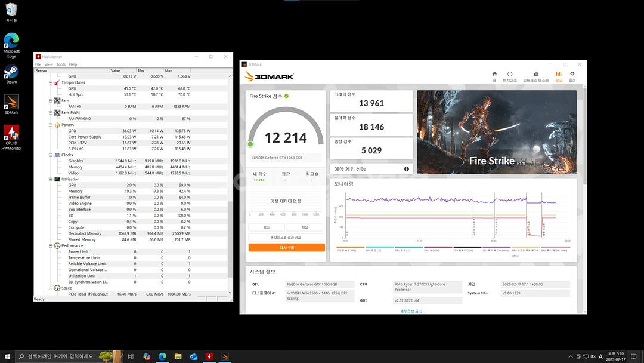This screenshot has height=363, width=644.
Task: Collapse the Powers node in HWMonitor
Action: click(x=51, y=125)
